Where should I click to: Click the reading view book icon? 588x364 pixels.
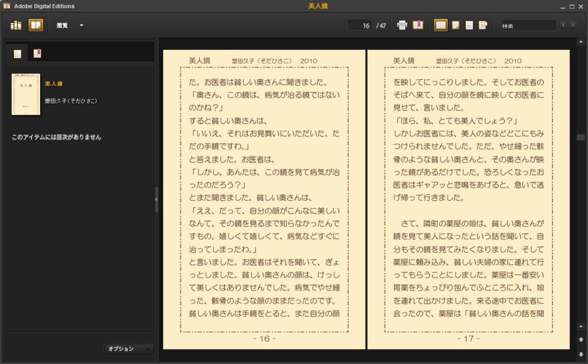pos(36,25)
